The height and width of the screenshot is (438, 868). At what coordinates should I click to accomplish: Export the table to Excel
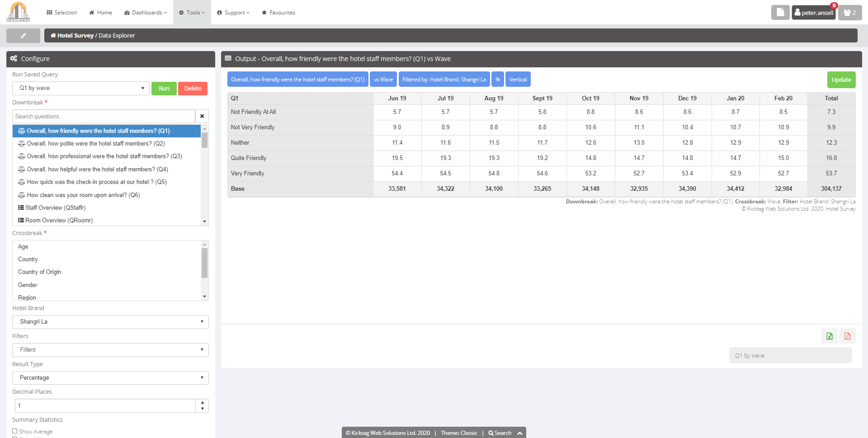(x=830, y=336)
